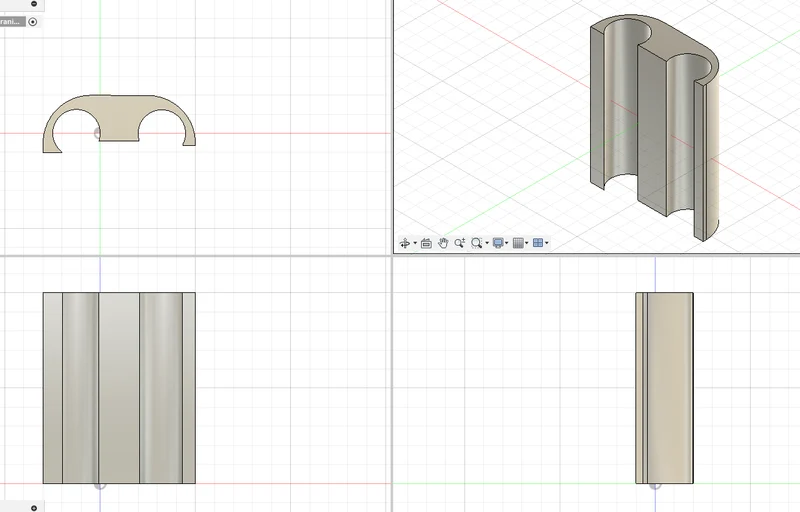Collapse the browser panel with minus button
Image resolution: width=800 pixels, height=512 pixels.
(x=34, y=4)
